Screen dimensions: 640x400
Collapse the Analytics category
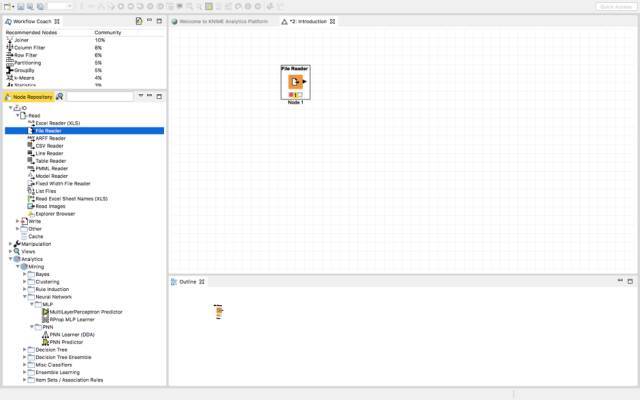11,259
